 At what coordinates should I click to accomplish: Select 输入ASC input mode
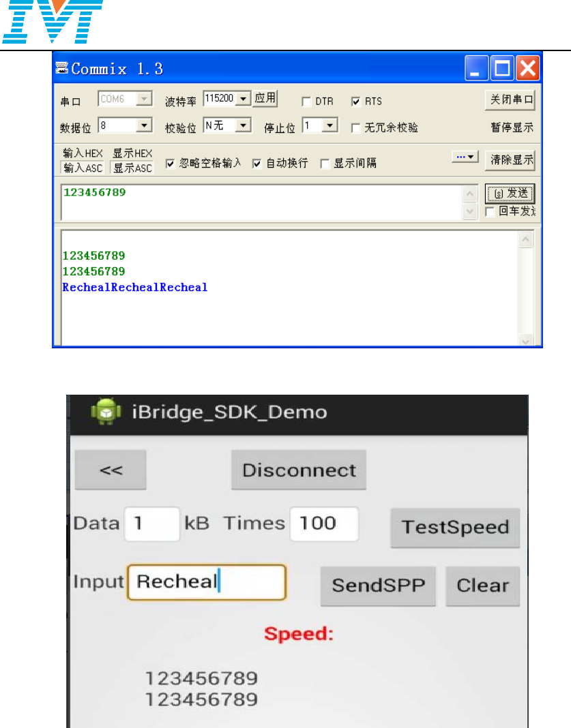click(x=83, y=168)
